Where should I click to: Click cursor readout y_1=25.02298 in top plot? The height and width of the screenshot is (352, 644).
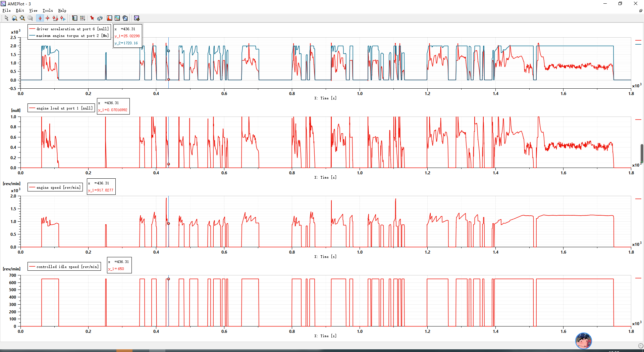pos(127,36)
